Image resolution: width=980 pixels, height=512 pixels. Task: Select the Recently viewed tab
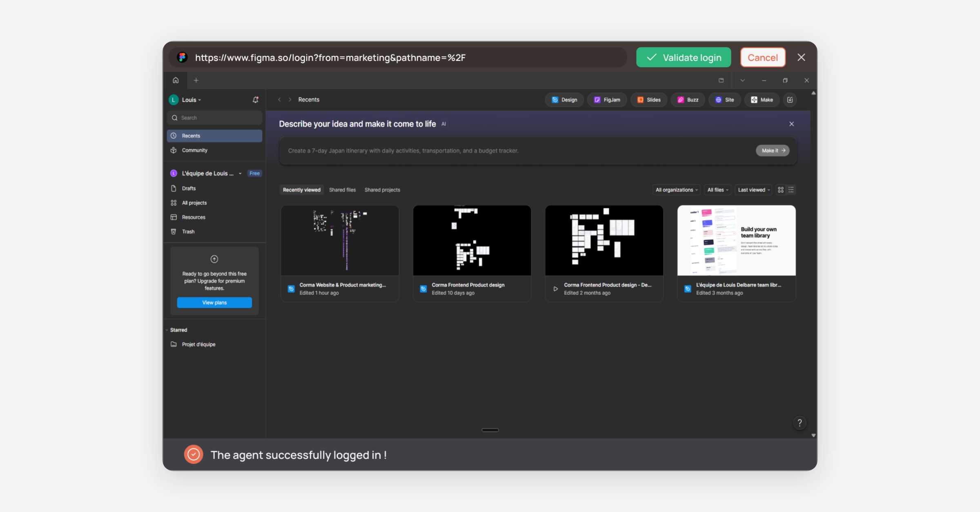[x=302, y=190]
